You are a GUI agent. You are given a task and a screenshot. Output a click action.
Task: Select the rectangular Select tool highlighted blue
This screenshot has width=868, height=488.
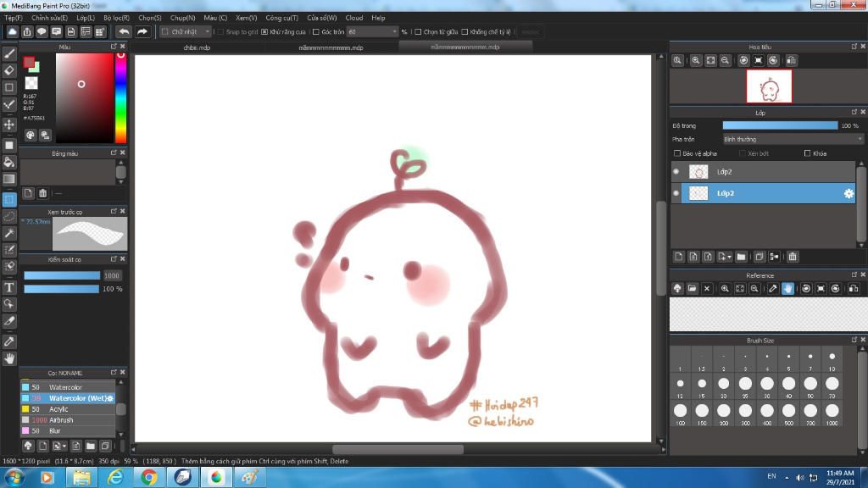(x=9, y=199)
